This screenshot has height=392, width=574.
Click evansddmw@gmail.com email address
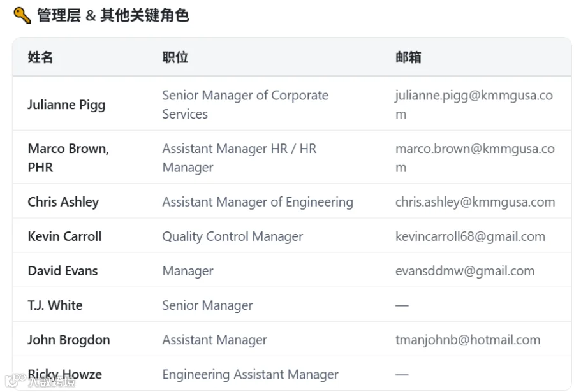465,271
